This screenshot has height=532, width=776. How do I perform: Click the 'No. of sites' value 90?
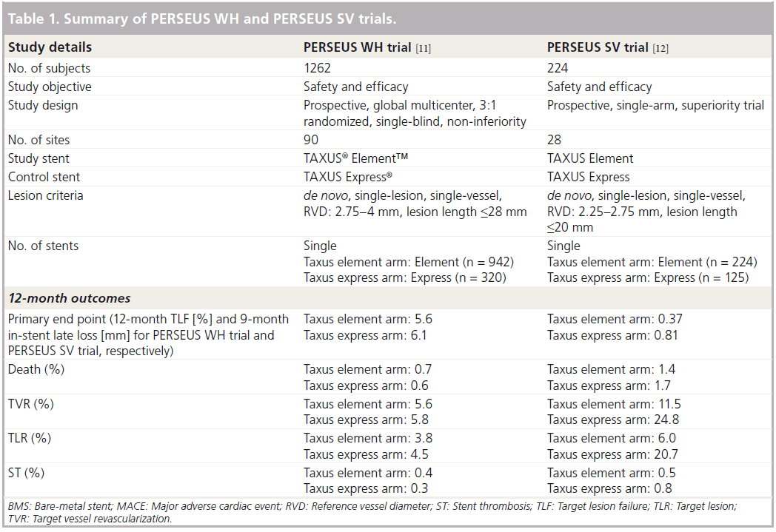(311, 140)
